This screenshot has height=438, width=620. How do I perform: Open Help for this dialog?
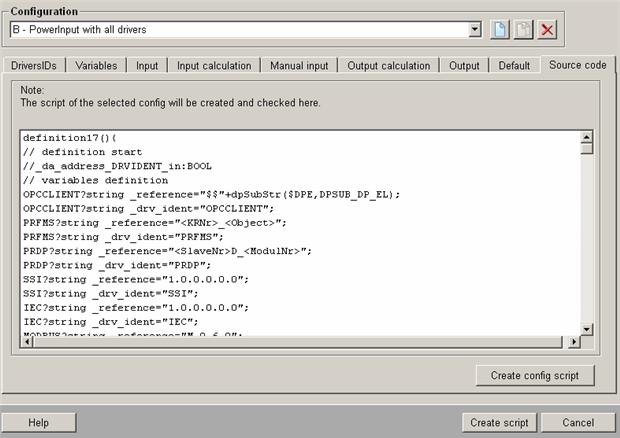39,423
